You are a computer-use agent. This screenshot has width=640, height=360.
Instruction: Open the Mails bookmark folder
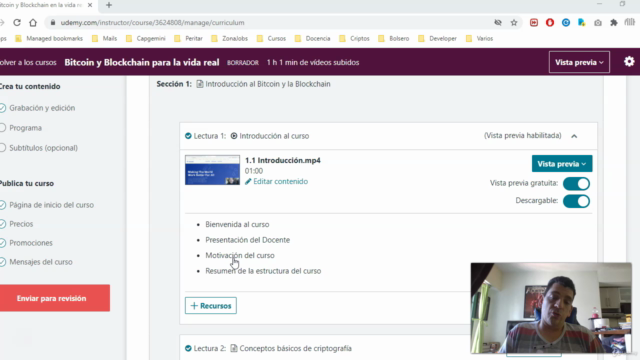(x=105, y=38)
